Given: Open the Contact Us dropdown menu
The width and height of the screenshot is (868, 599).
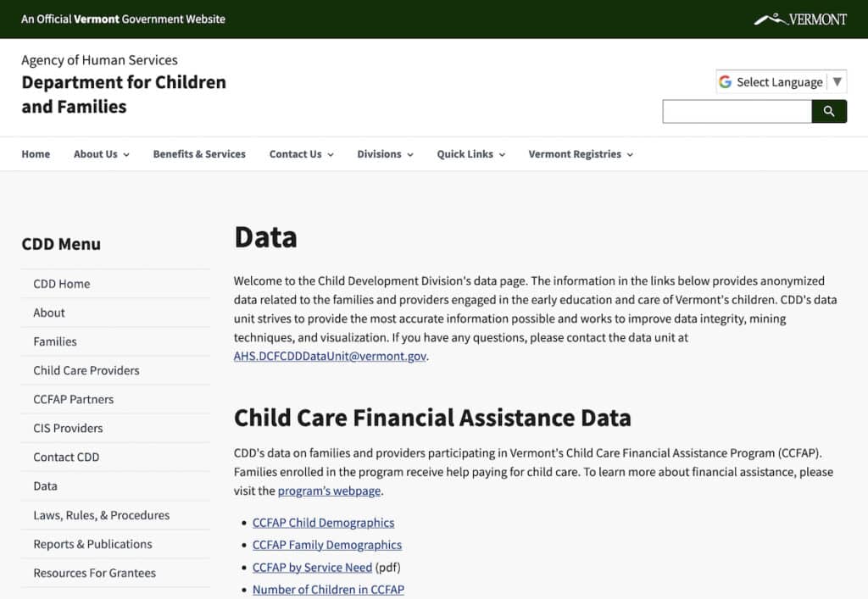Looking at the screenshot, I should pyautogui.click(x=301, y=154).
